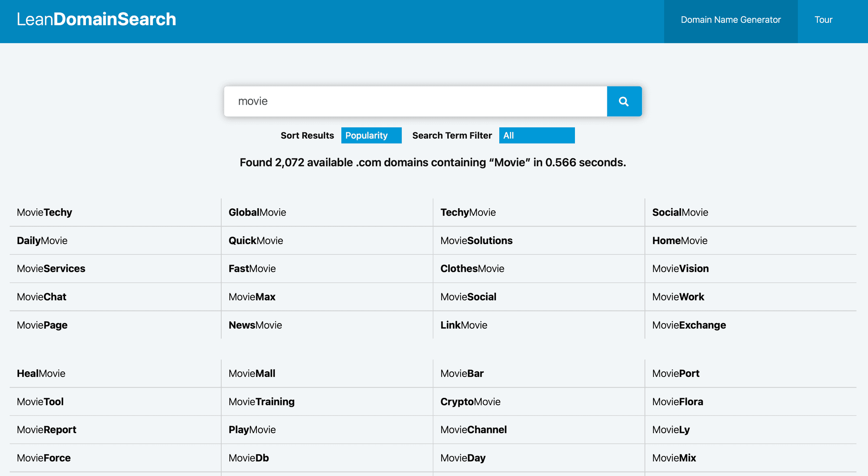Click the magnifying glass search button
The width and height of the screenshot is (868, 476).
pyautogui.click(x=624, y=101)
